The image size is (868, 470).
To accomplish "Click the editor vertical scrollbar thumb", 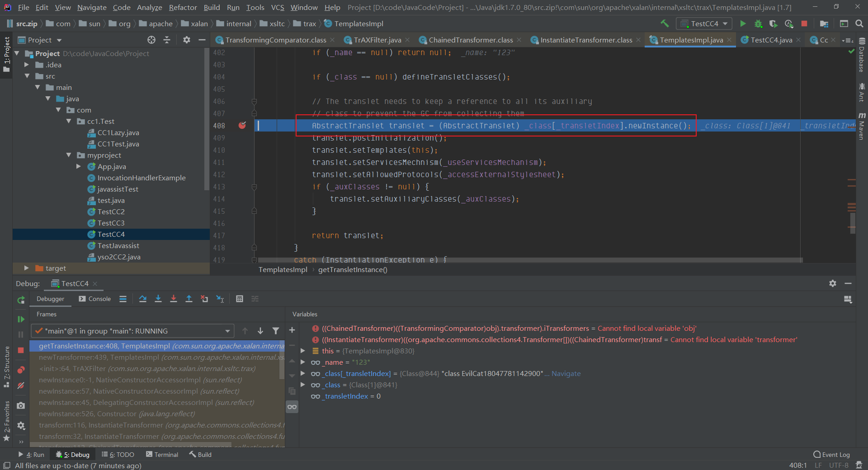I will pyautogui.click(x=852, y=223).
